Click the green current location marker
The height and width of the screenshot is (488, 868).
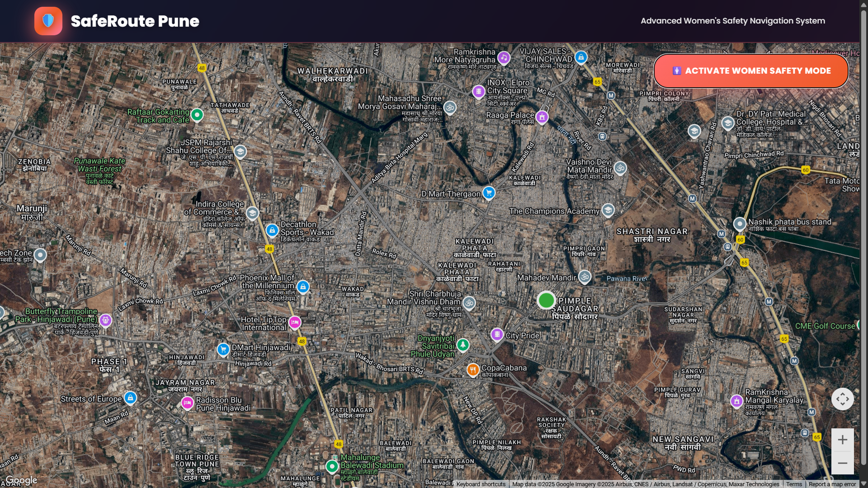pyautogui.click(x=546, y=300)
